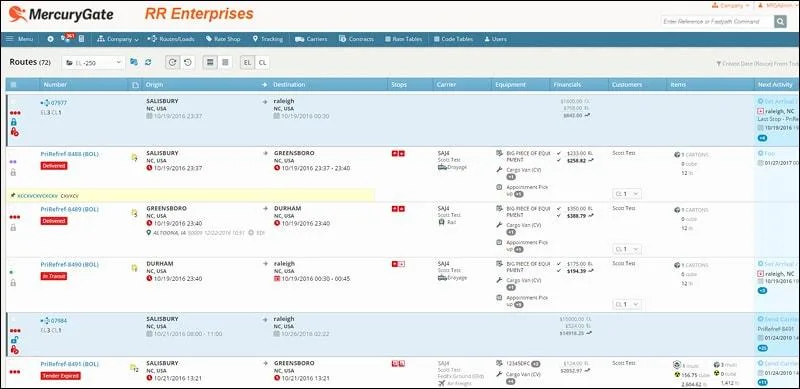Open the calculator icon in navbar
Viewport: 800px width, 389px height.
click(x=82, y=39)
